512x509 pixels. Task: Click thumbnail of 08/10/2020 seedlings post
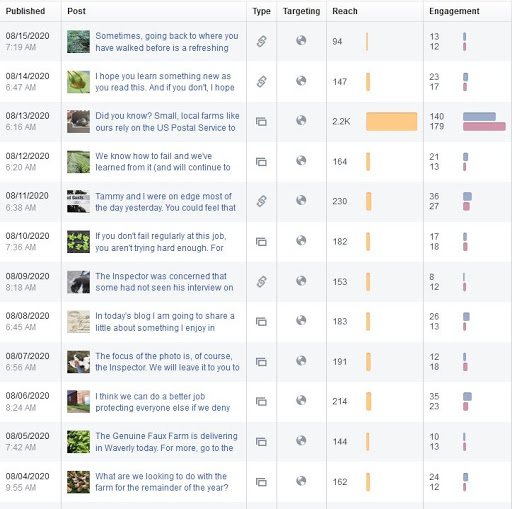click(x=78, y=242)
